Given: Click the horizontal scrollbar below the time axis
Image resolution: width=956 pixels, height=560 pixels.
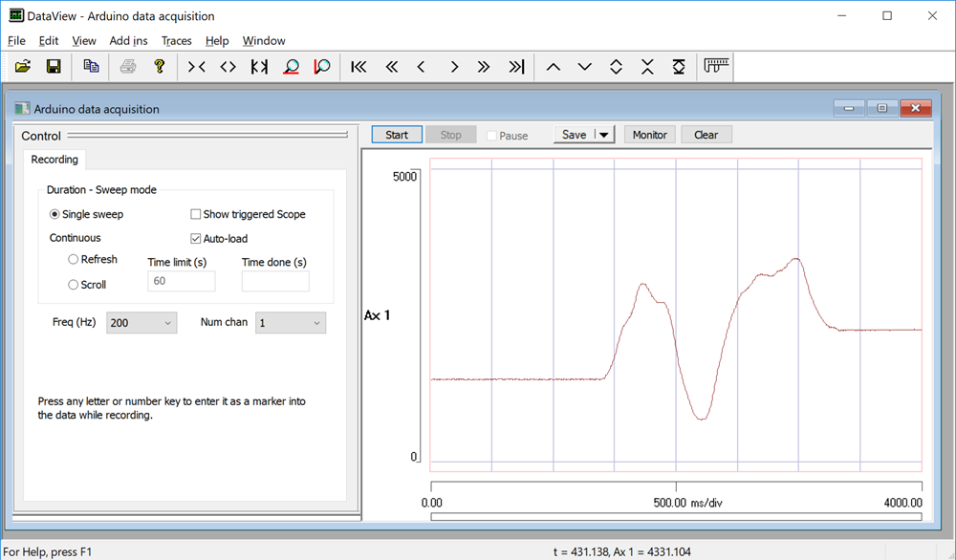Looking at the screenshot, I should coord(676,517).
